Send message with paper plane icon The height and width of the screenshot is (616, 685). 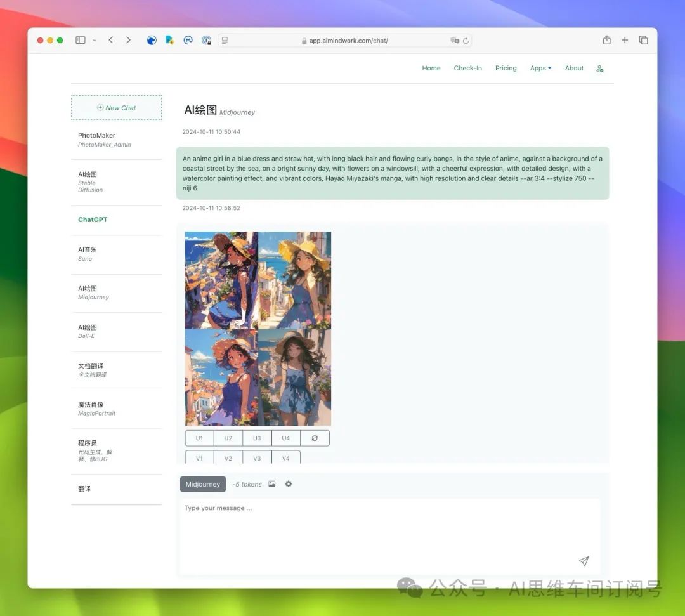pyautogui.click(x=584, y=561)
